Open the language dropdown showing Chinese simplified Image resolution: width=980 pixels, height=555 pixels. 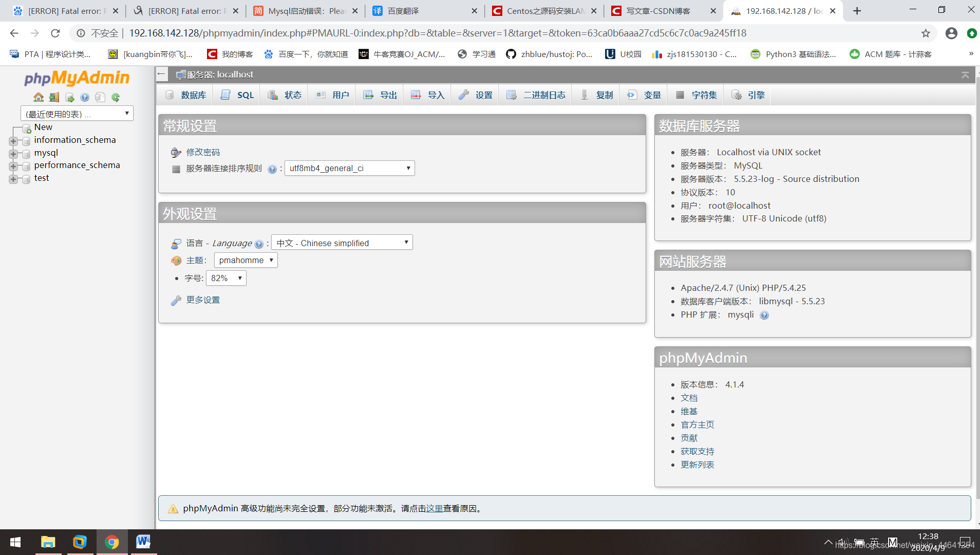(342, 243)
